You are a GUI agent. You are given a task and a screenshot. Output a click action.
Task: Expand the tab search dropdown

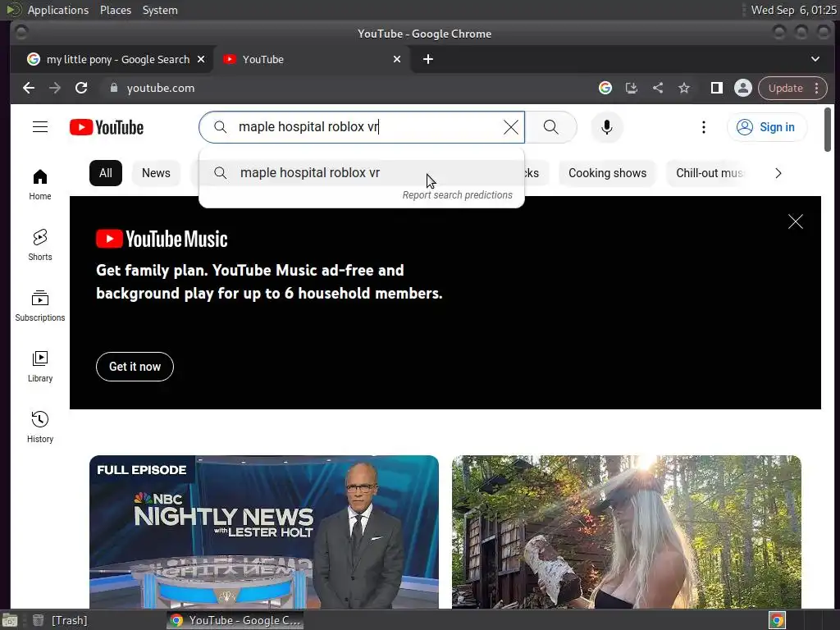click(815, 59)
